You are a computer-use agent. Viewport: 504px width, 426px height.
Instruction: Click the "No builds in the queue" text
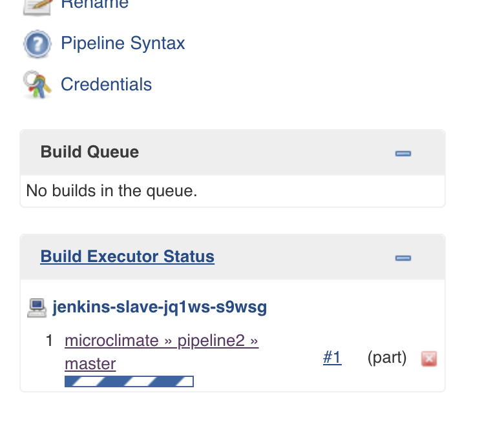click(111, 190)
